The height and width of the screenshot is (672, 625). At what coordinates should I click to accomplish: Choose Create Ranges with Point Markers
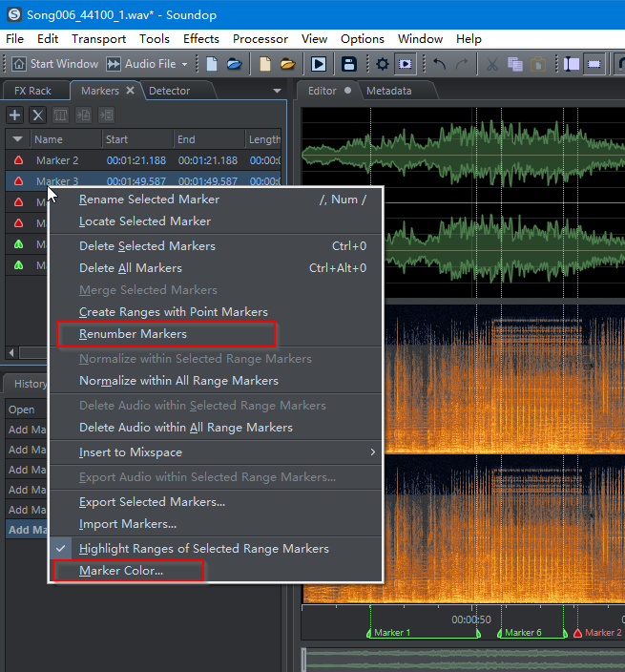[216, 312]
